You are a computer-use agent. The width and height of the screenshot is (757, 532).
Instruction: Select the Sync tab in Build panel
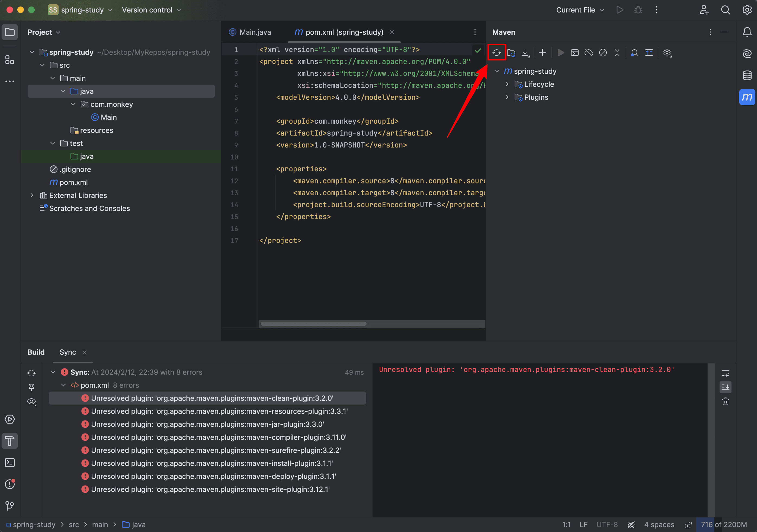click(x=68, y=352)
